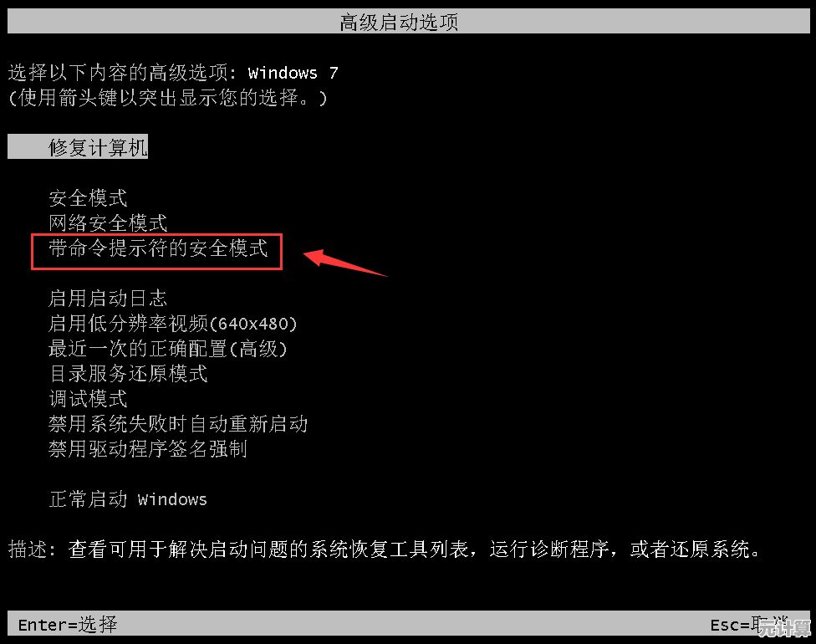Viewport: 816px width, 644px height.
Task: Pick 带命令提示符的安全模式 in red box
Action: (x=158, y=248)
